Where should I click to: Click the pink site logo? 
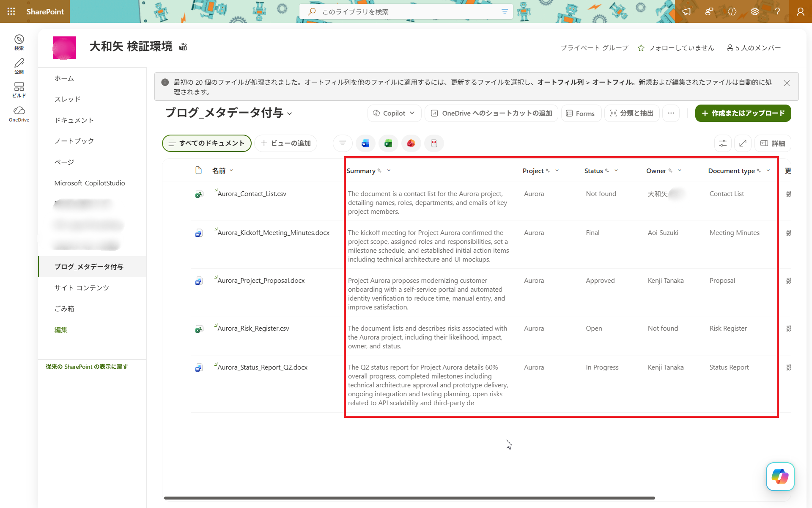click(64, 48)
